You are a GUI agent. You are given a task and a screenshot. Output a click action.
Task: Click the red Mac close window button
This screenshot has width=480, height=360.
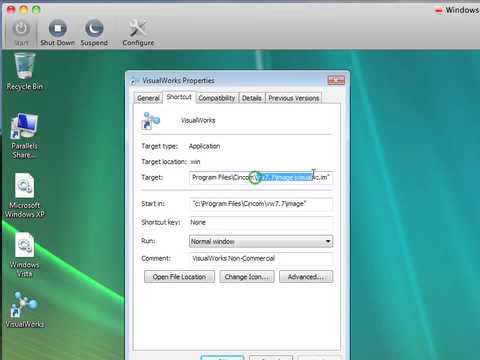11,10
